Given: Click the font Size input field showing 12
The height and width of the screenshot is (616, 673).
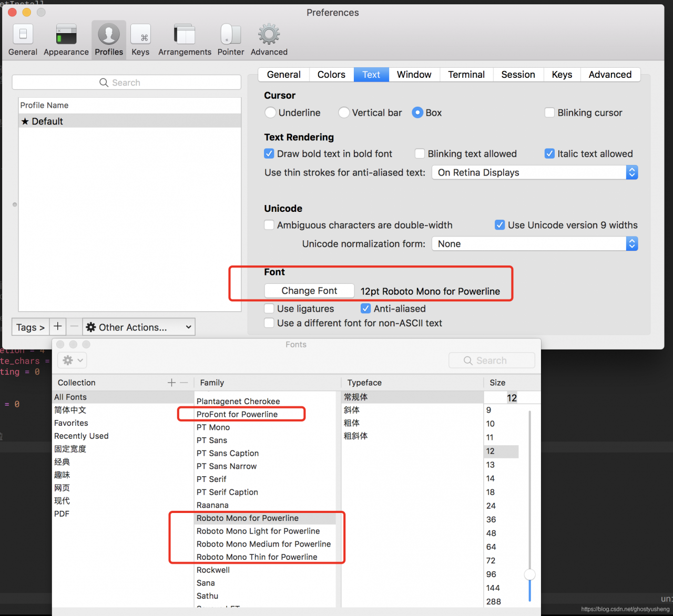Looking at the screenshot, I should point(512,398).
